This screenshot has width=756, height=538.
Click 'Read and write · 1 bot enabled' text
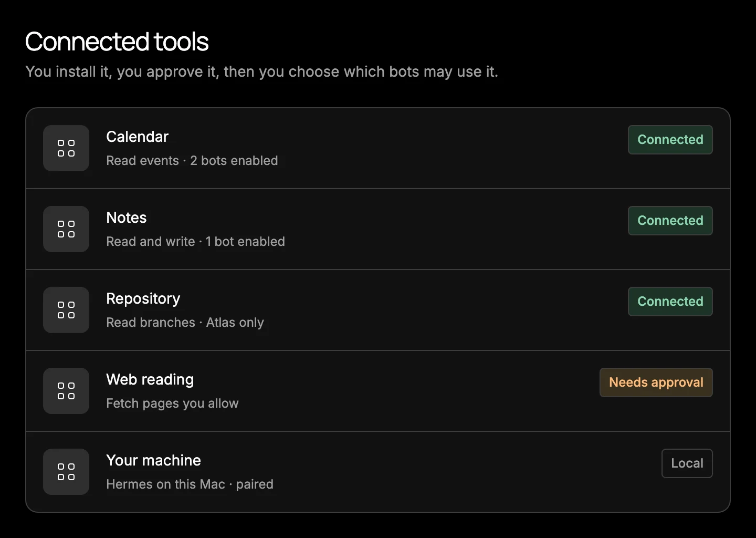coord(196,242)
